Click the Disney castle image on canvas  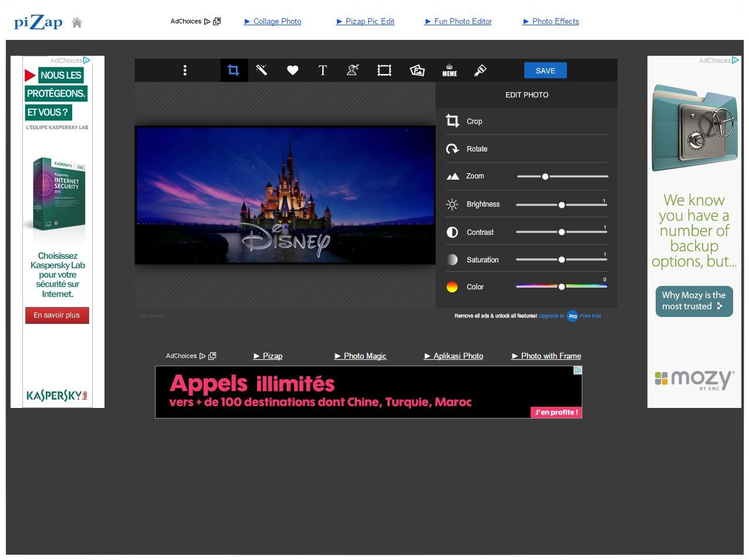285,195
